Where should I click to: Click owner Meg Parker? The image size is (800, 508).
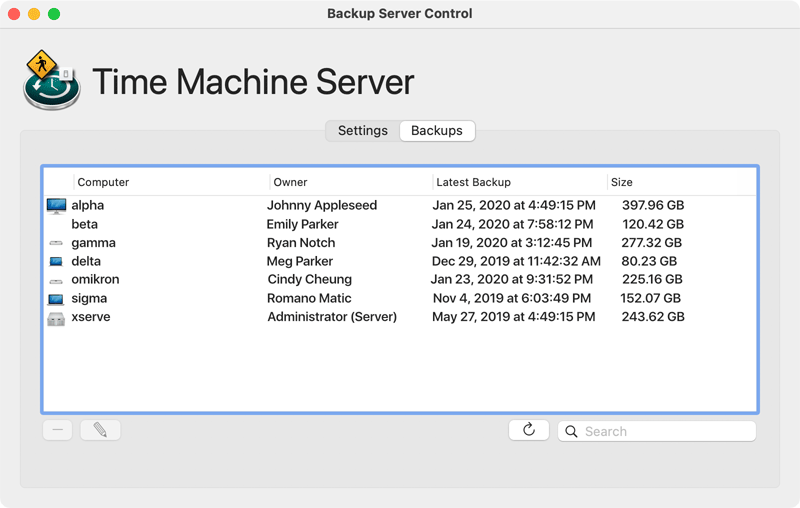pyautogui.click(x=299, y=262)
